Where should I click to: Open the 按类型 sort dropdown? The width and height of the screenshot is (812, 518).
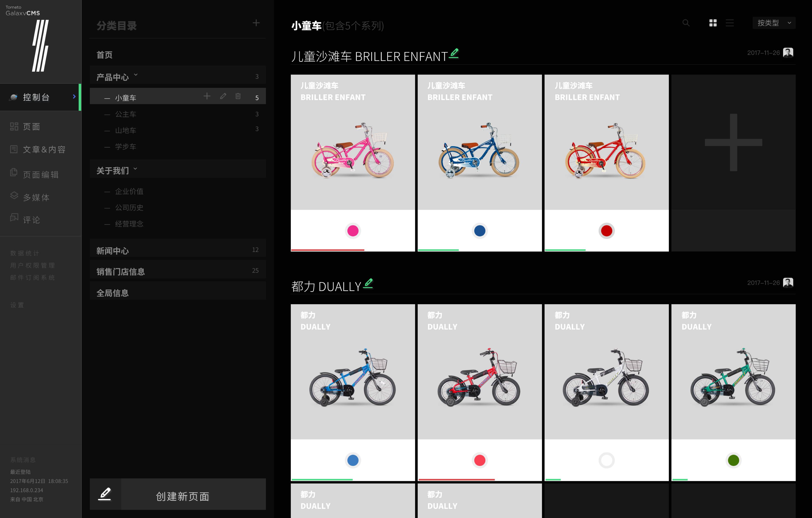pos(774,23)
